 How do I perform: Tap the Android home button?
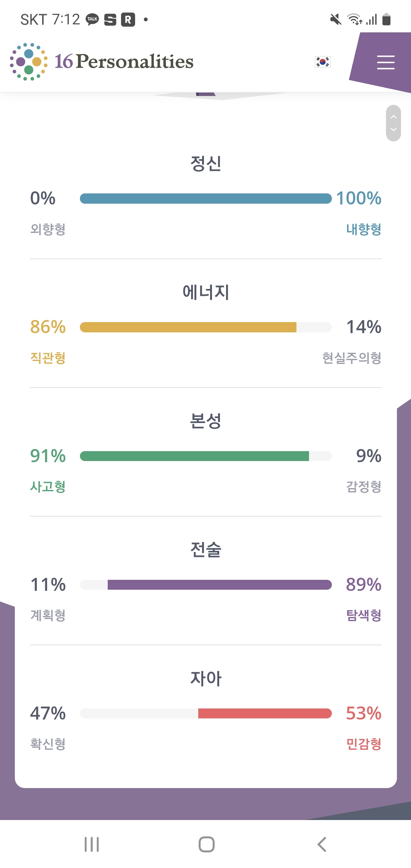[206, 844]
